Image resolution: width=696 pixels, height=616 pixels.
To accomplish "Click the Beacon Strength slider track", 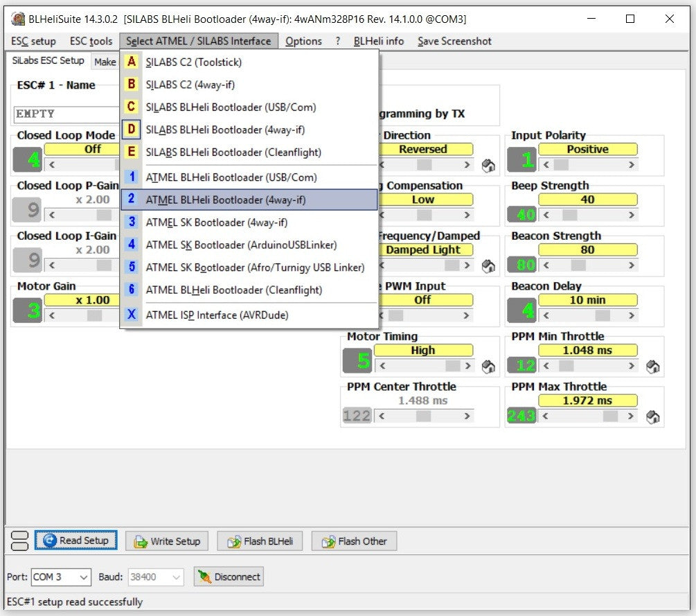I will point(587,265).
